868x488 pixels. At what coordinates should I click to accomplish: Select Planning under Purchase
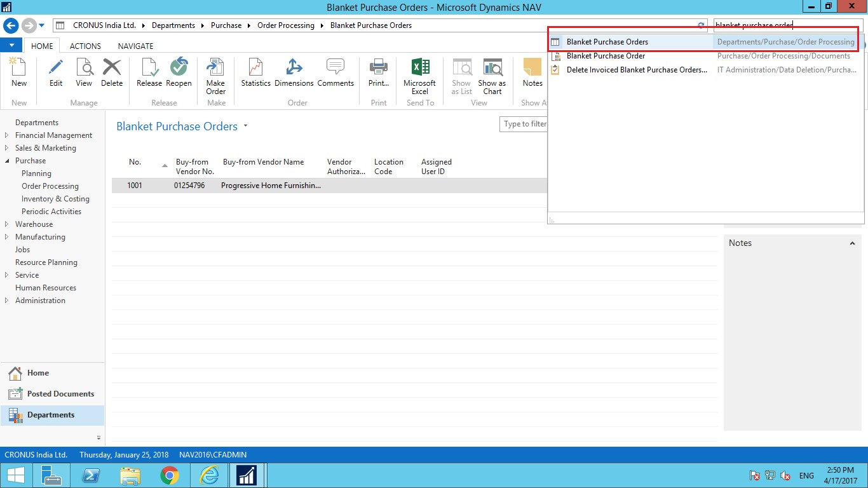click(x=36, y=173)
